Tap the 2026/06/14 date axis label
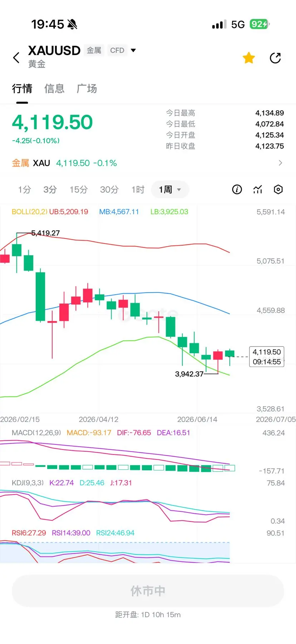This screenshot has width=296, height=644. pos(197,419)
